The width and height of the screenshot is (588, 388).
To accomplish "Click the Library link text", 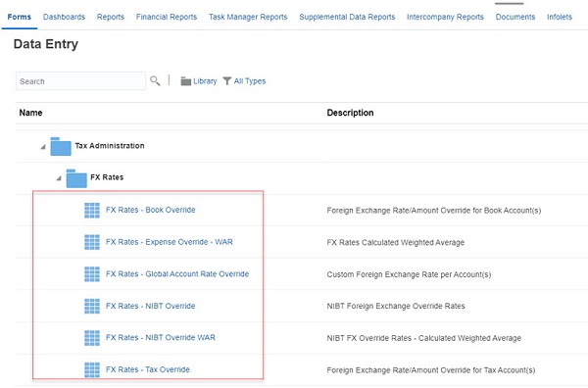I will 205,81.
